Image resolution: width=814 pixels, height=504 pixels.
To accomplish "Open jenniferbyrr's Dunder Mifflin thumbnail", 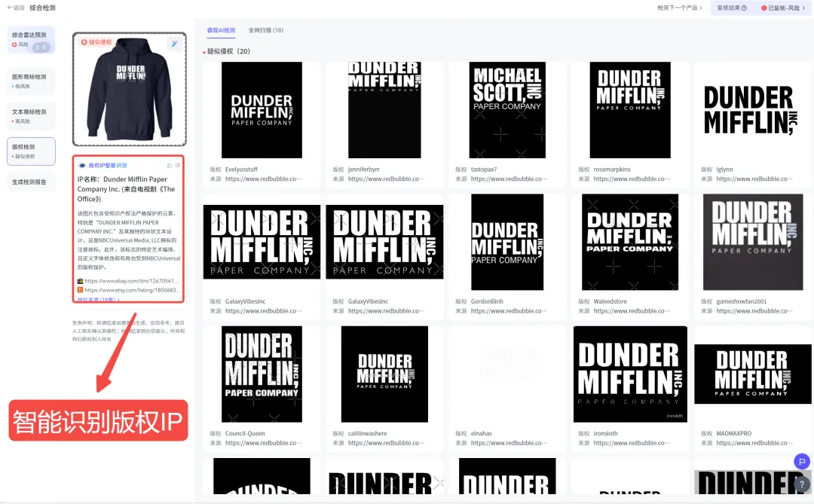I will (x=384, y=110).
